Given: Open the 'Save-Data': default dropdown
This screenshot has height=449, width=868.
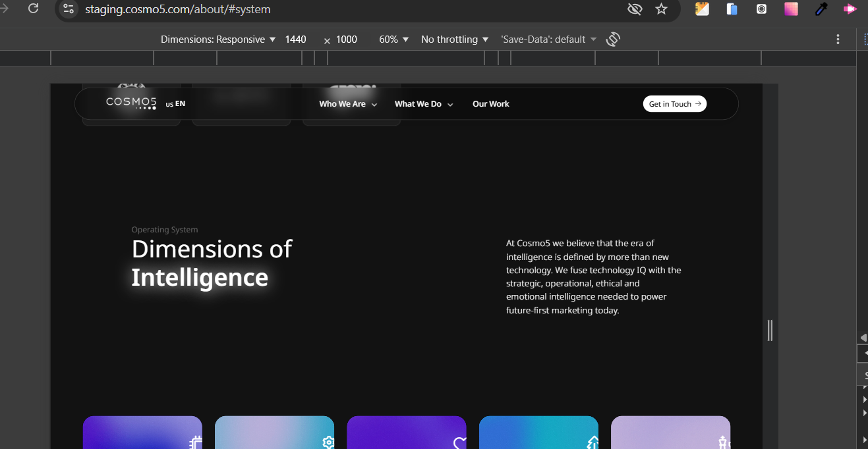Looking at the screenshot, I should [x=548, y=40].
